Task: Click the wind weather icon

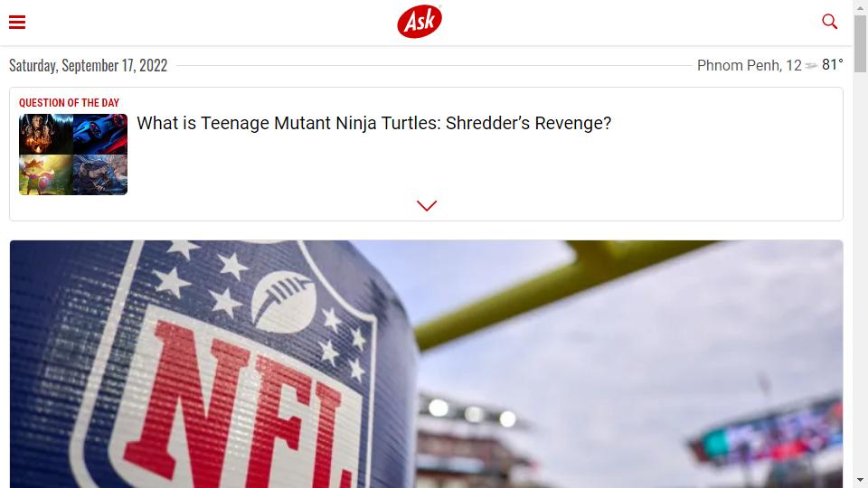Action: pos(812,66)
